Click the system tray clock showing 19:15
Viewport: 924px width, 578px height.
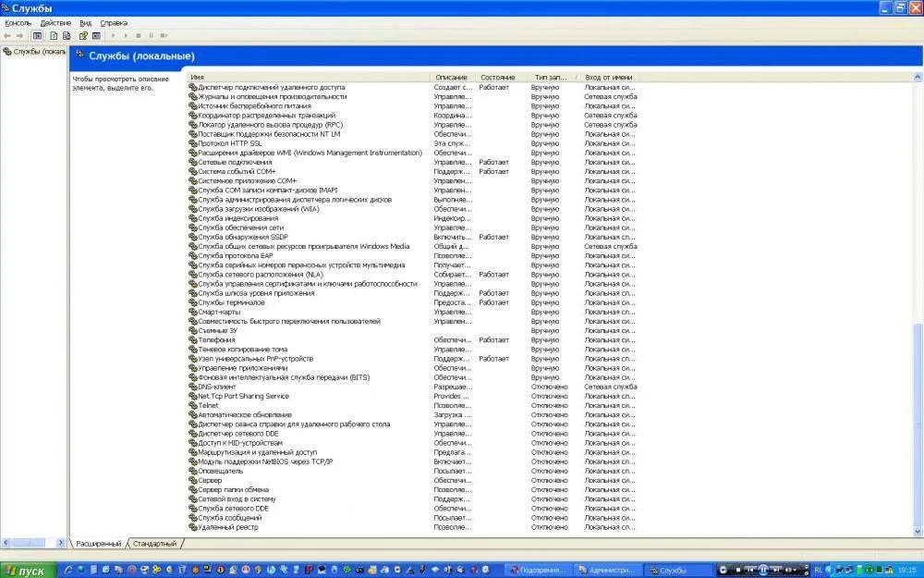point(907,571)
